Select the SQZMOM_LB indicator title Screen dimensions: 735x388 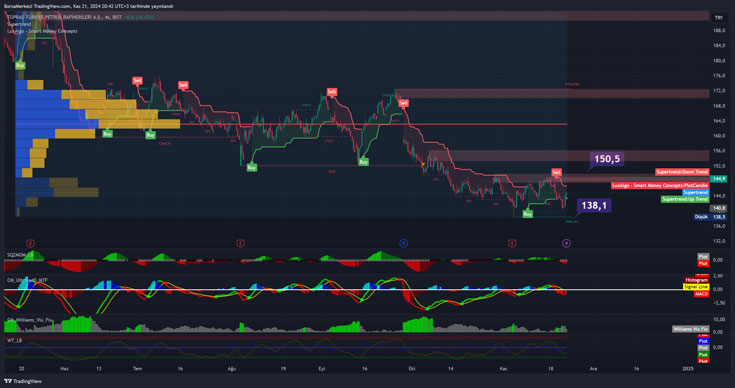[x=20, y=254]
